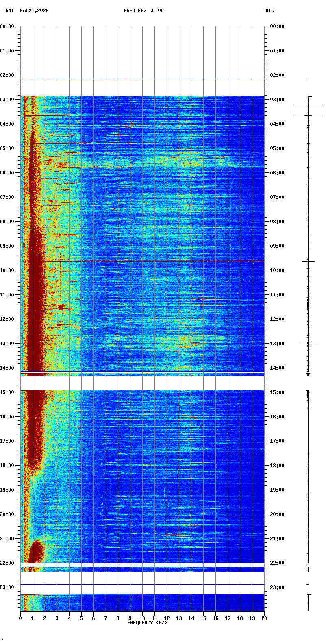Select the 22:00 mark on left time axis

click(x=7, y=563)
